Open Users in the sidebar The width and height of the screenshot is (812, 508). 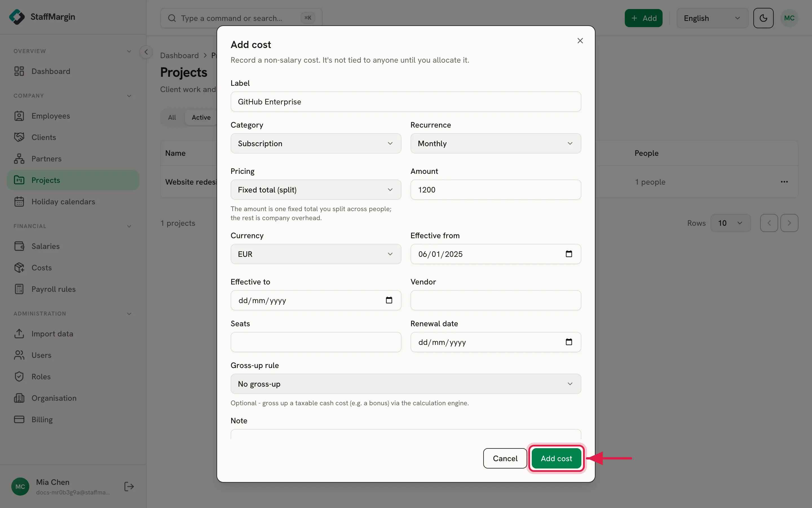pyautogui.click(x=73, y=355)
